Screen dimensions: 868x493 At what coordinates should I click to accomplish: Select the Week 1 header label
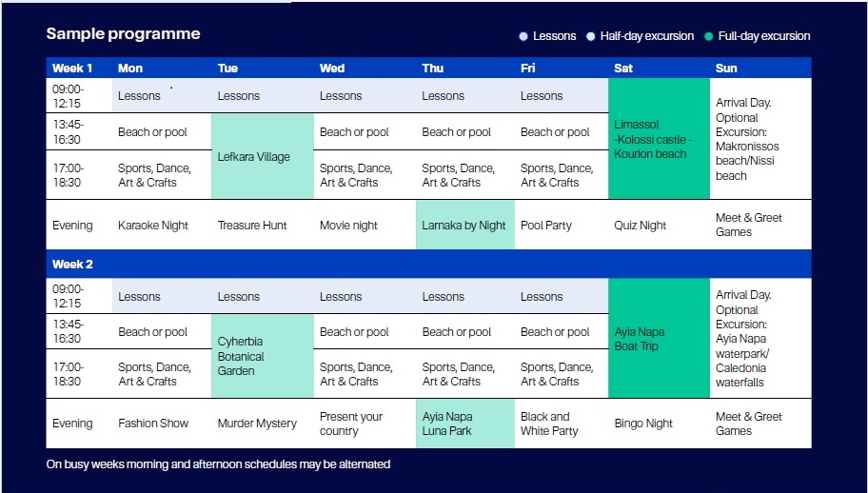point(72,69)
